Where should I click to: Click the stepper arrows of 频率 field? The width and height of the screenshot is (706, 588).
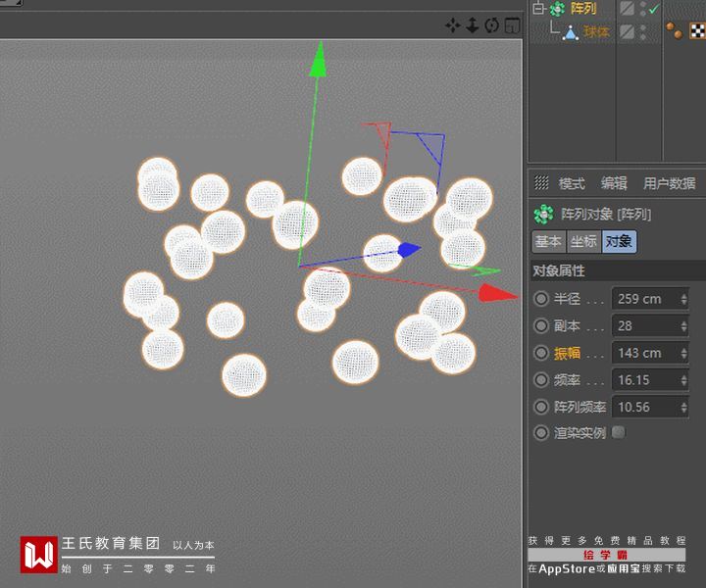[x=683, y=380]
